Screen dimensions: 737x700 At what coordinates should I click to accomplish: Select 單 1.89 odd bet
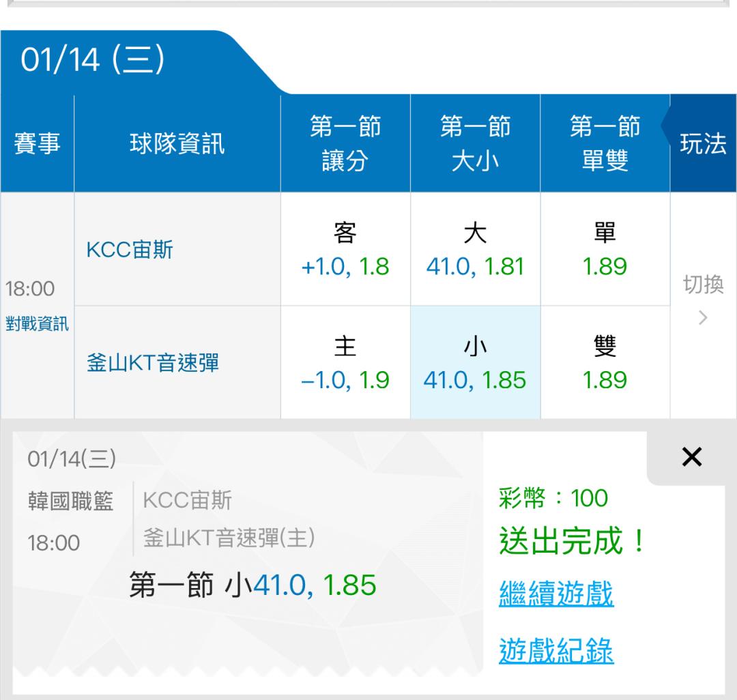(605, 250)
